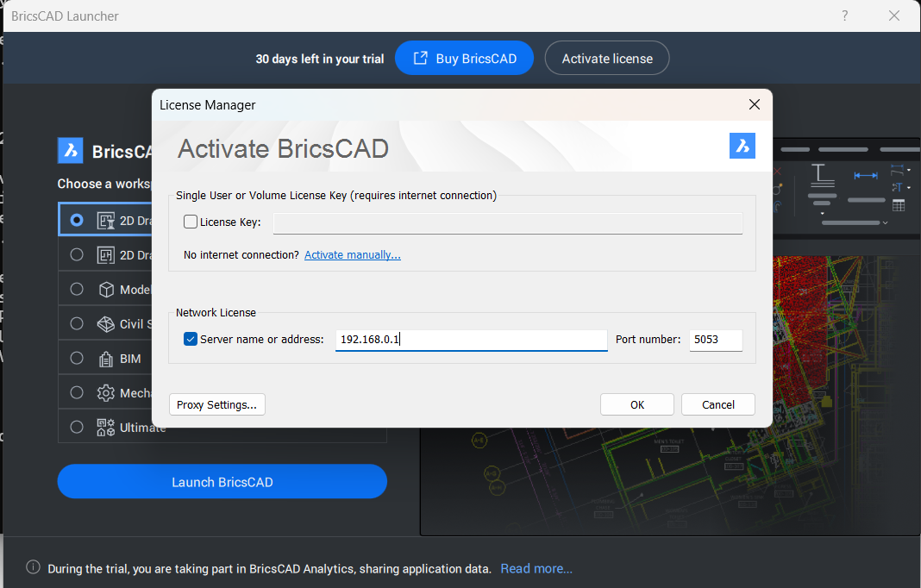The image size is (921, 588).
Task: Follow the Activate manually link
Action: [x=352, y=255]
